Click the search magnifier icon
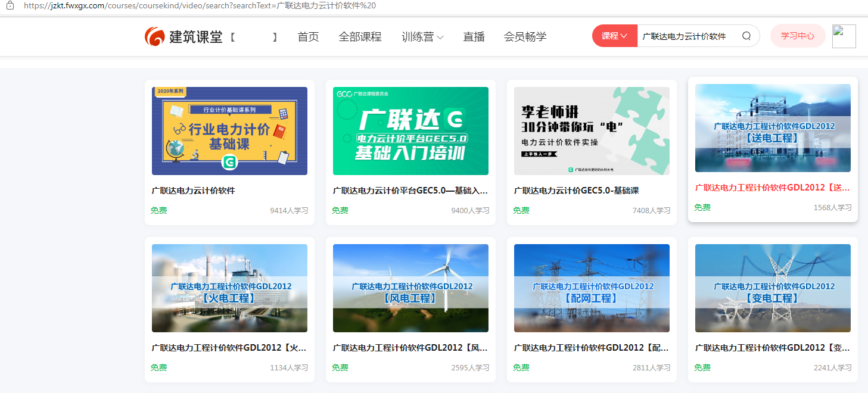The width and height of the screenshot is (868, 393). click(746, 36)
